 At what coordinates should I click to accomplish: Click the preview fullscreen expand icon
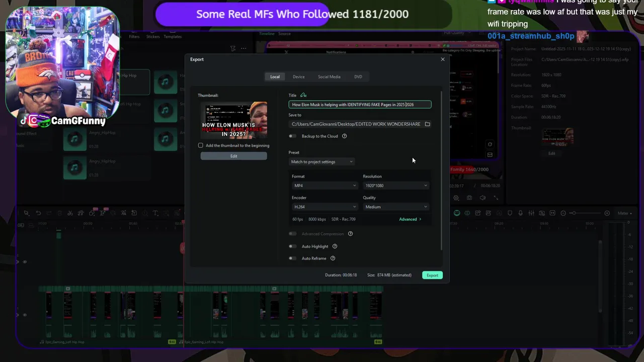coord(496,198)
